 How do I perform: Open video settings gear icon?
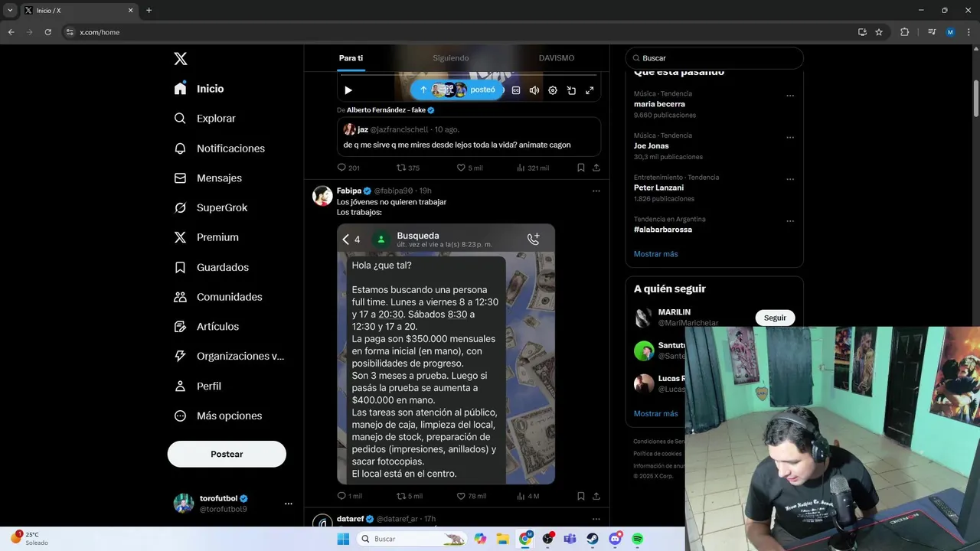(553, 90)
